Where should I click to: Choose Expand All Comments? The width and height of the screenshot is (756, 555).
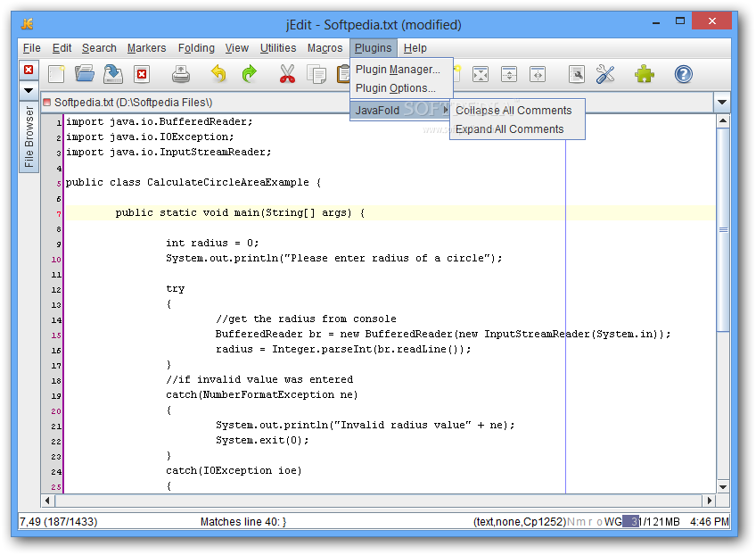517,129
